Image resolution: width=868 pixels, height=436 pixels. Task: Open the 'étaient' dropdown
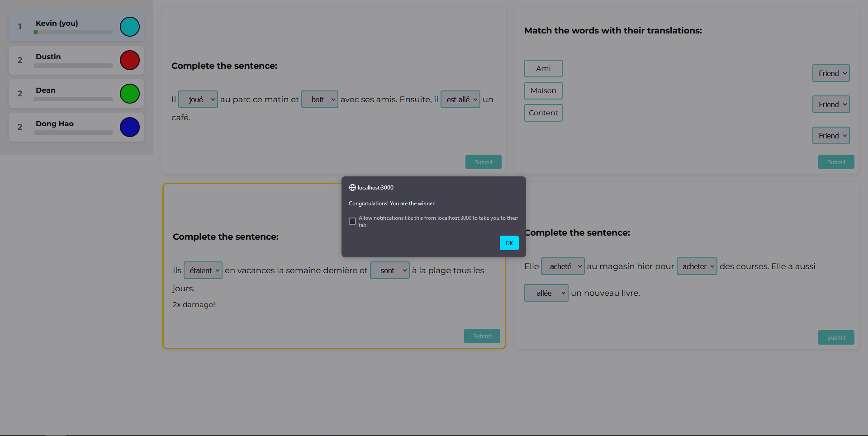pos(203,270)
